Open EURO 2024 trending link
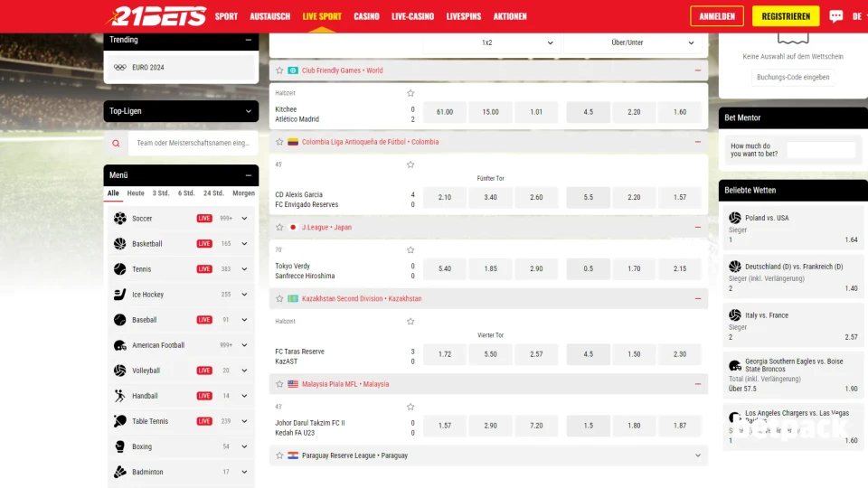This screenshot has width=868, height=488. [x=181, y=68]
